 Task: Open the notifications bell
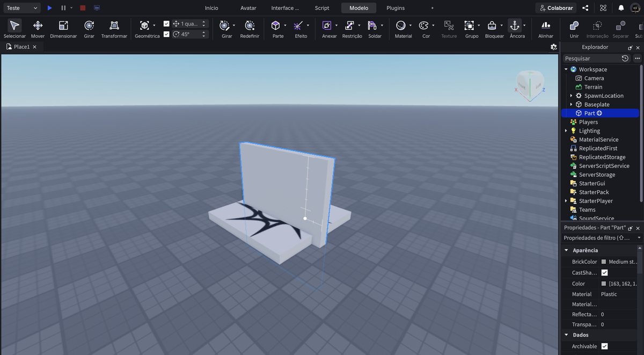coord(621,8)
